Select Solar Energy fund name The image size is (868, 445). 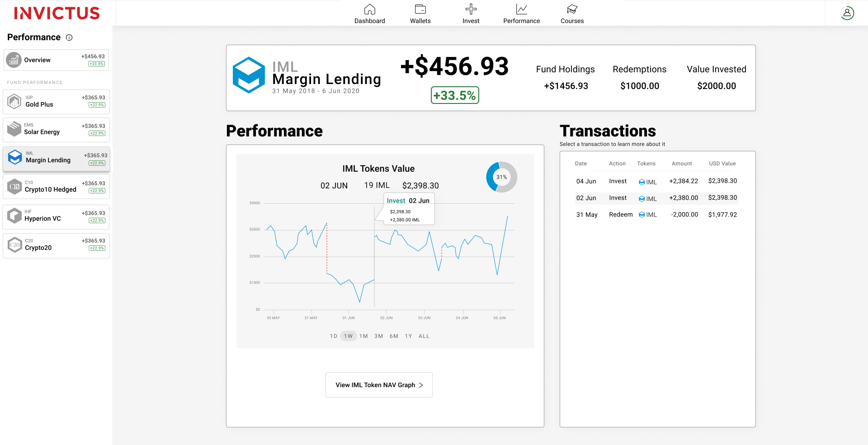pyautogui.click(x=42, y=132)
